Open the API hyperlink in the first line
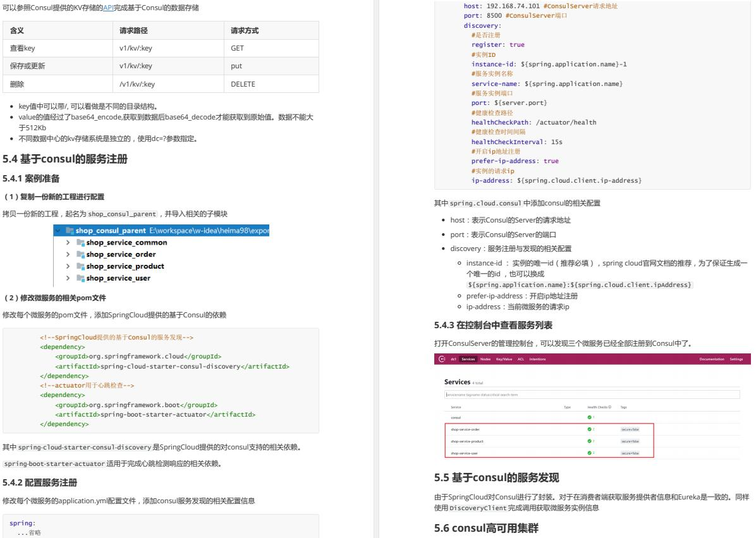The height and width of the screenshot is (538, 756). coord(108,8)
